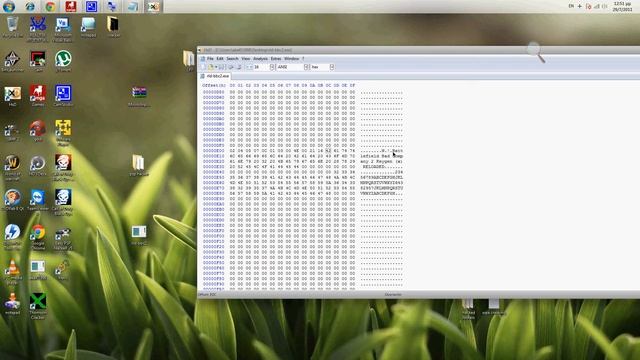Open the CamStudio taskbar button

point(91,7)
